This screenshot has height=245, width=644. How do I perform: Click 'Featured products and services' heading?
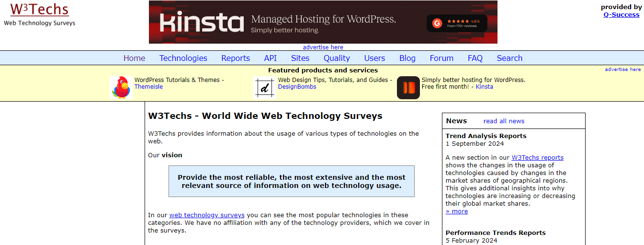tap(323, 70)
